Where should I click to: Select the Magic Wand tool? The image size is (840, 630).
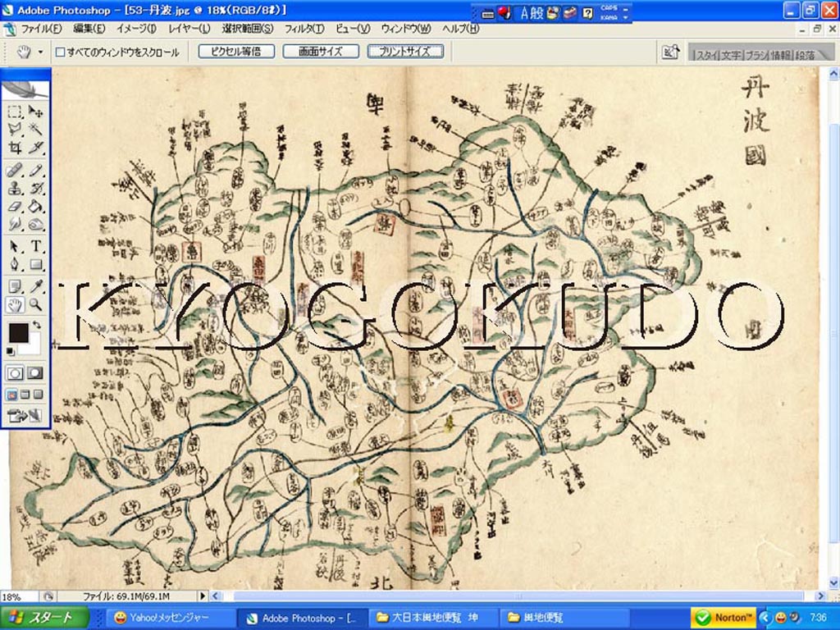(36, 130)
